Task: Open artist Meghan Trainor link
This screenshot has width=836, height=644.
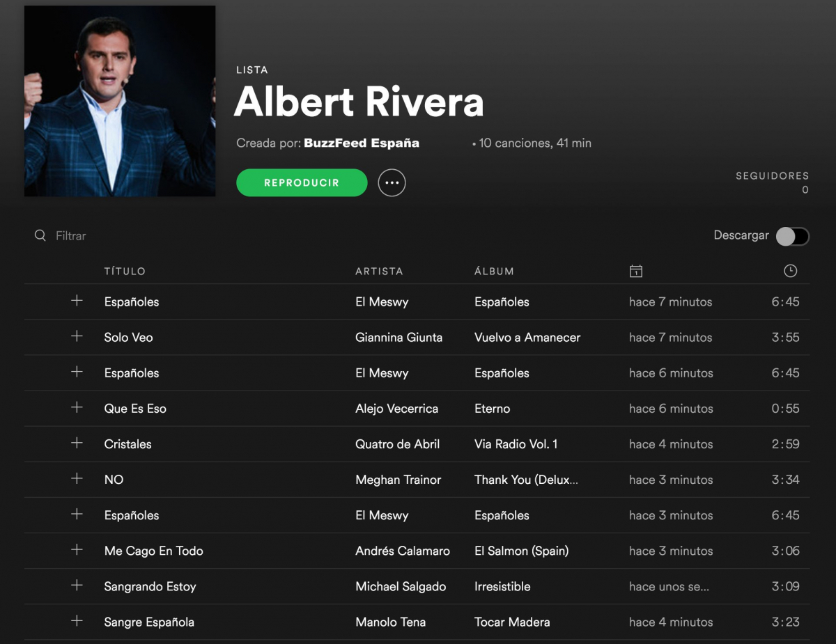Action: click(398, 479)
